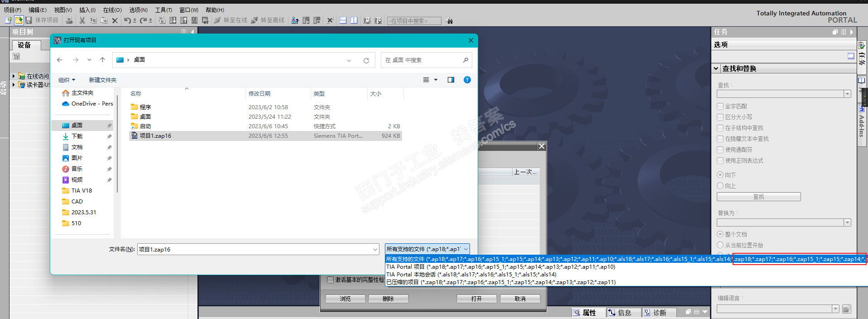Click the Open project toolbar icon
Screen dimensions: 868x319
pos(19,20)
